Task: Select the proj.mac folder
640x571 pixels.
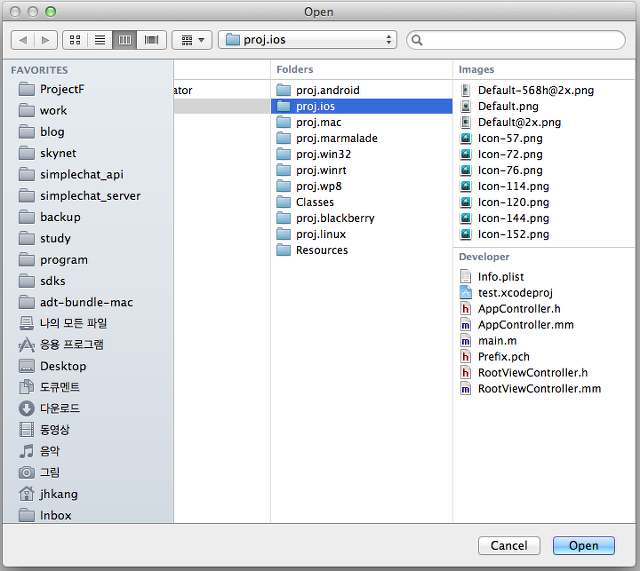Action: (x=362, y=122)
